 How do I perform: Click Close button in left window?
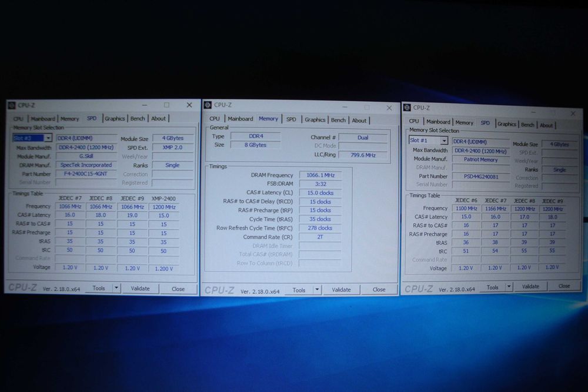[x=178, y=289]
